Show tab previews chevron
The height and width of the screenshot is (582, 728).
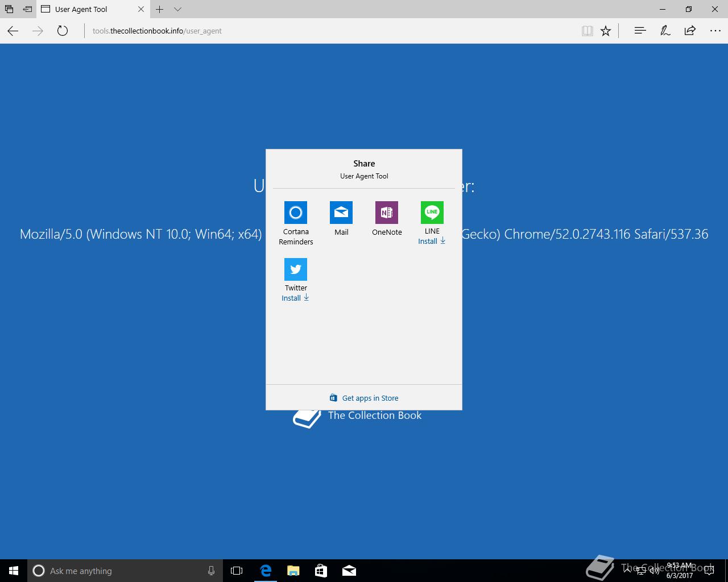pos(177,9)
